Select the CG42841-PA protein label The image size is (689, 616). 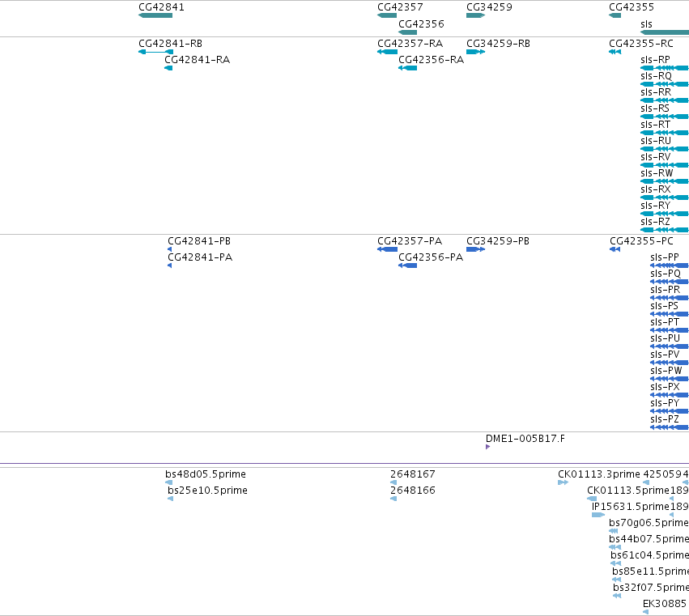(200, 257)
